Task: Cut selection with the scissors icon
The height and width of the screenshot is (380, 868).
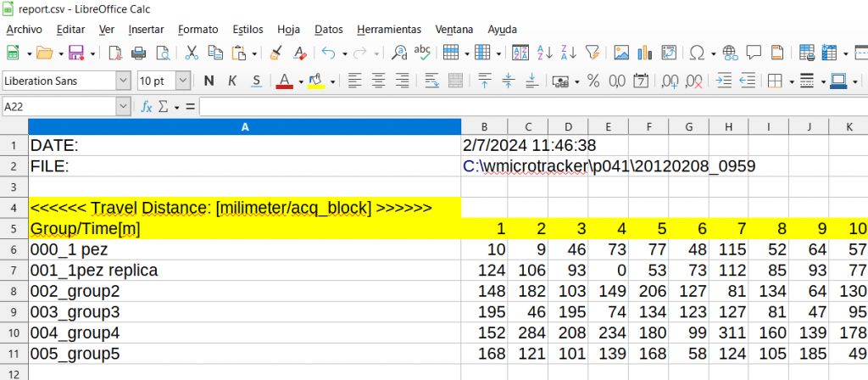Action: point(192,53)
